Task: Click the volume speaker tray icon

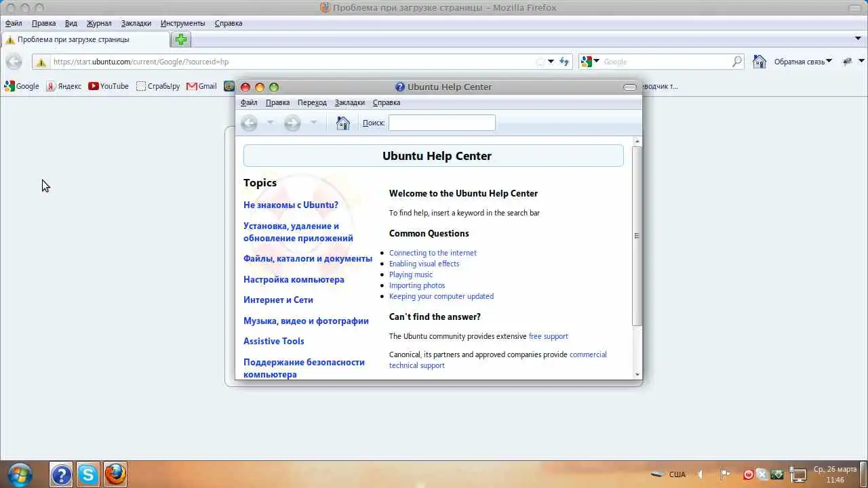Action: click(701, 474)
